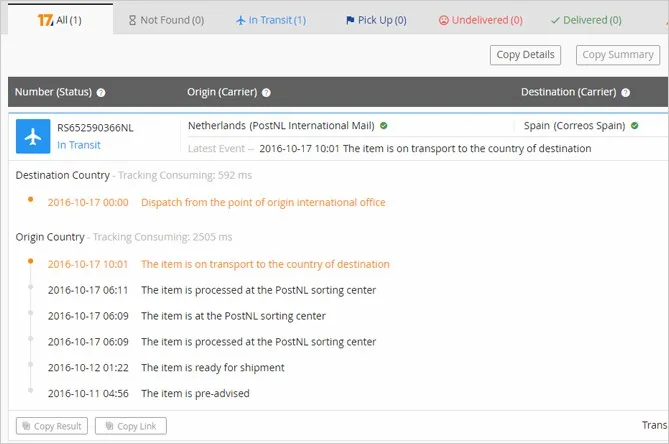This screenshot has height=444, width=669.
Task: Switch to Not Found (0) tab
Action: click(x=166, y=20)
